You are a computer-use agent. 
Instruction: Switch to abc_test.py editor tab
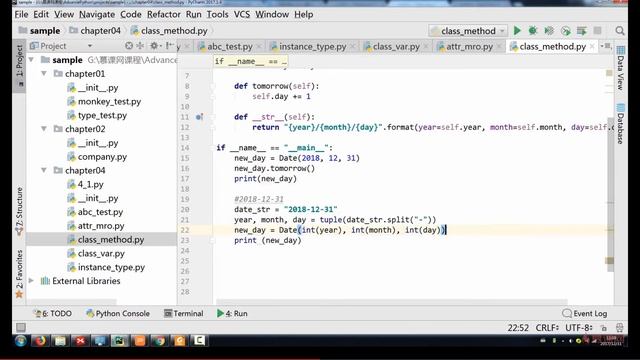point(230,47)
